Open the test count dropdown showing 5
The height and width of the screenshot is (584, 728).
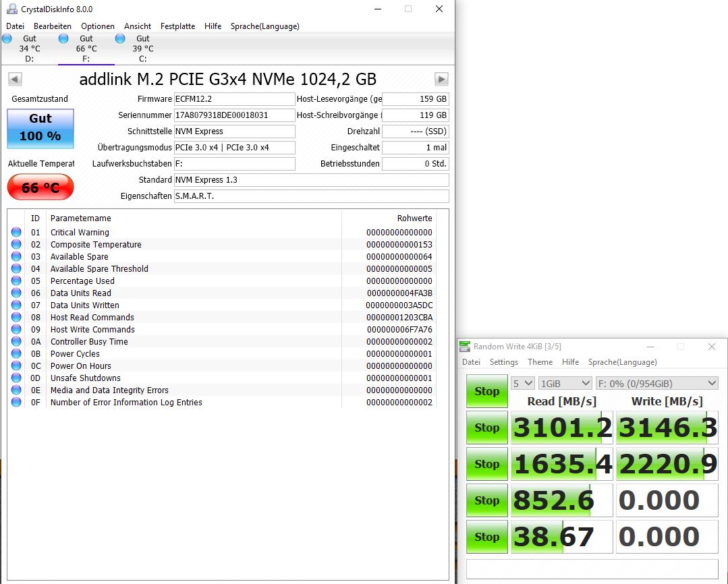click(523, 384)
